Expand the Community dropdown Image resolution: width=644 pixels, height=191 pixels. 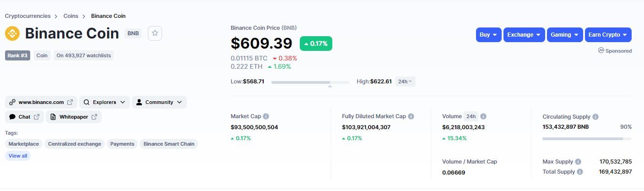pyautogui.click(x=159, y=102)
